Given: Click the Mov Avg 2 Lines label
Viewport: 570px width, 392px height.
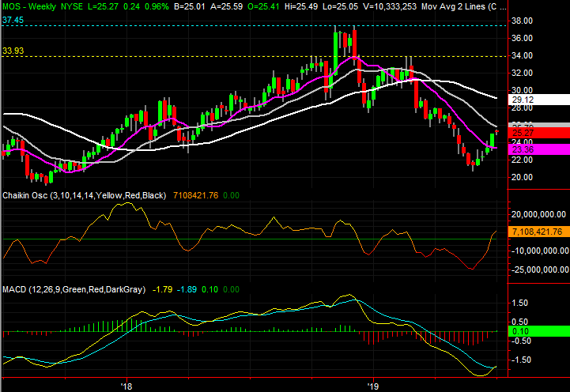Looking at the screenshot, I should tap(459, 6).
